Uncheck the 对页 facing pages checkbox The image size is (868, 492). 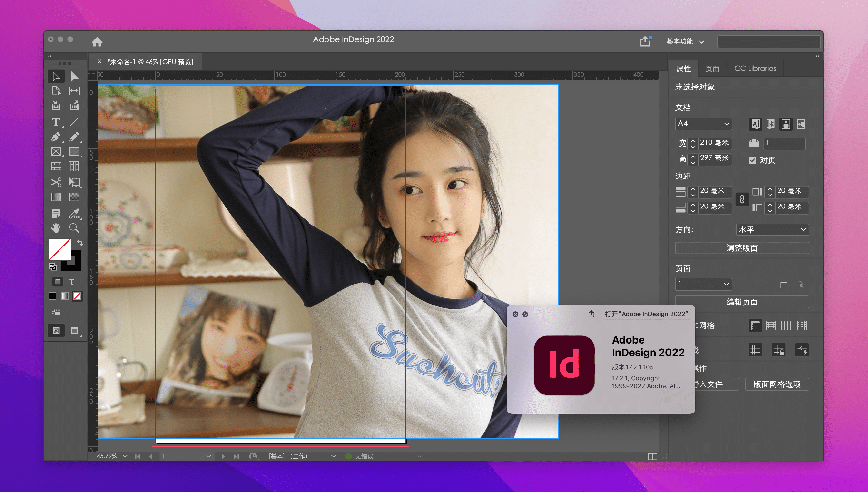click(752, 160)
